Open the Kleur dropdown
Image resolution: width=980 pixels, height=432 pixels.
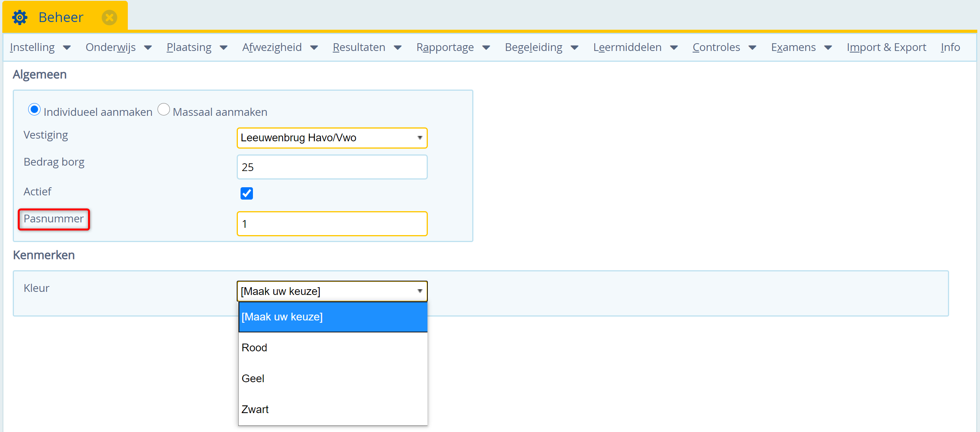(332, 291)
